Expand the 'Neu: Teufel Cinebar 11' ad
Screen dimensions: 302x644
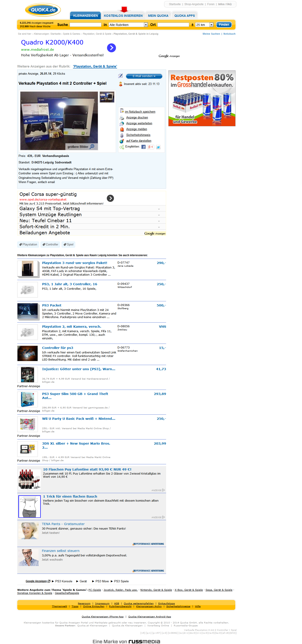click(x=159, y=221)
